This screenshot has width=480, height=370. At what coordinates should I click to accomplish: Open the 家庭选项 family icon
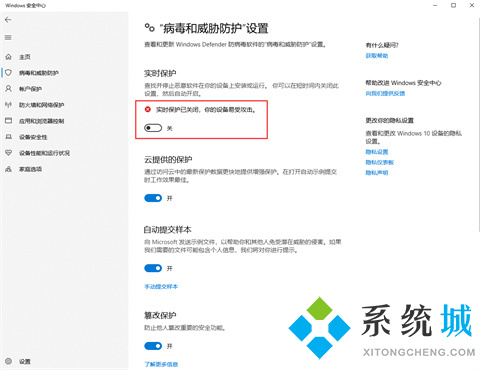tap(9, 169)
